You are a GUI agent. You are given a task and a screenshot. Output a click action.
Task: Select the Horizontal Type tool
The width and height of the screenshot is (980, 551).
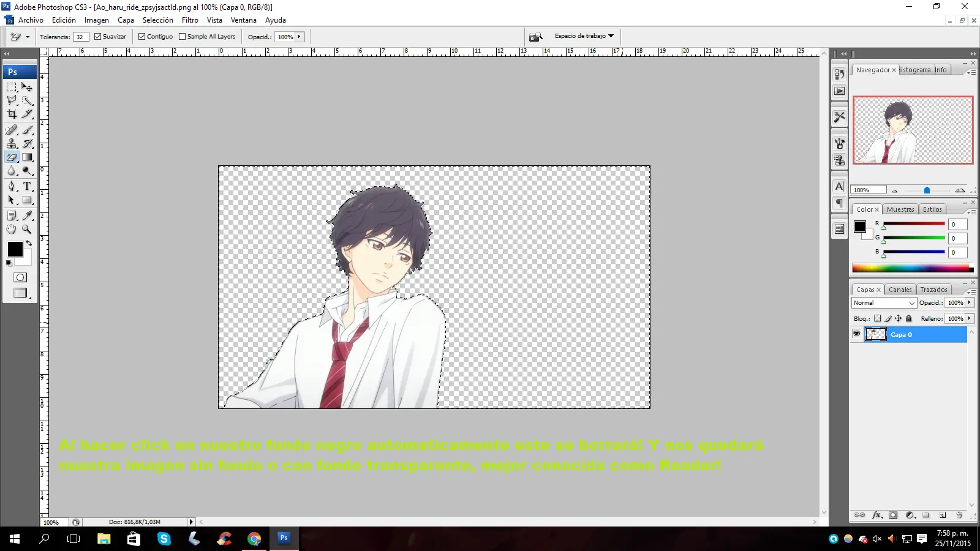click(x=27, y=186)
